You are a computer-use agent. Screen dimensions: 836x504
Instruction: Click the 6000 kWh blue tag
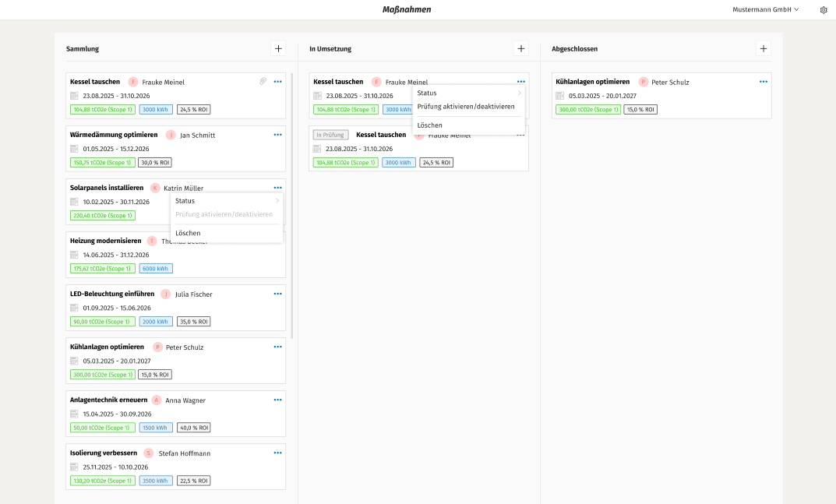[156, 268]
